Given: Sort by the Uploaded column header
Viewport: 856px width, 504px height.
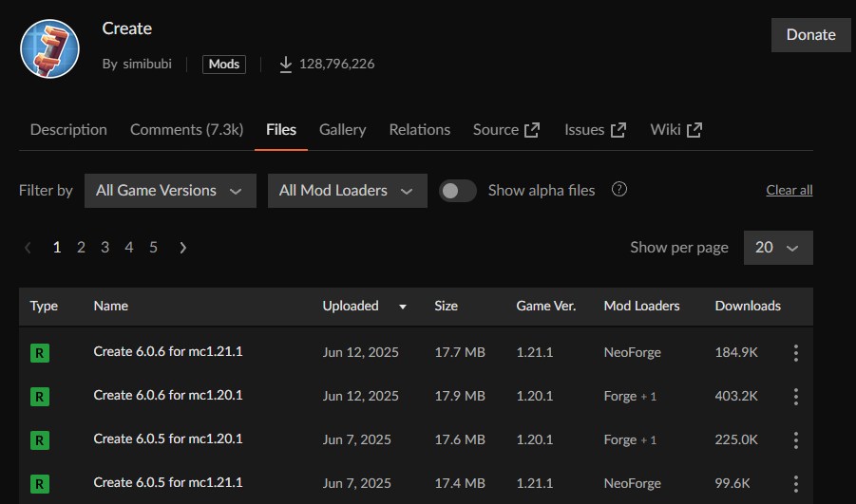Looking at the screenshot, I should click(x=351, y=306).
